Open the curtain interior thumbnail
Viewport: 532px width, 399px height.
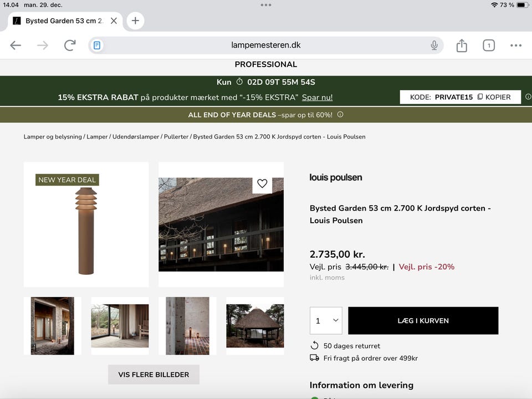tap(120, 326)
